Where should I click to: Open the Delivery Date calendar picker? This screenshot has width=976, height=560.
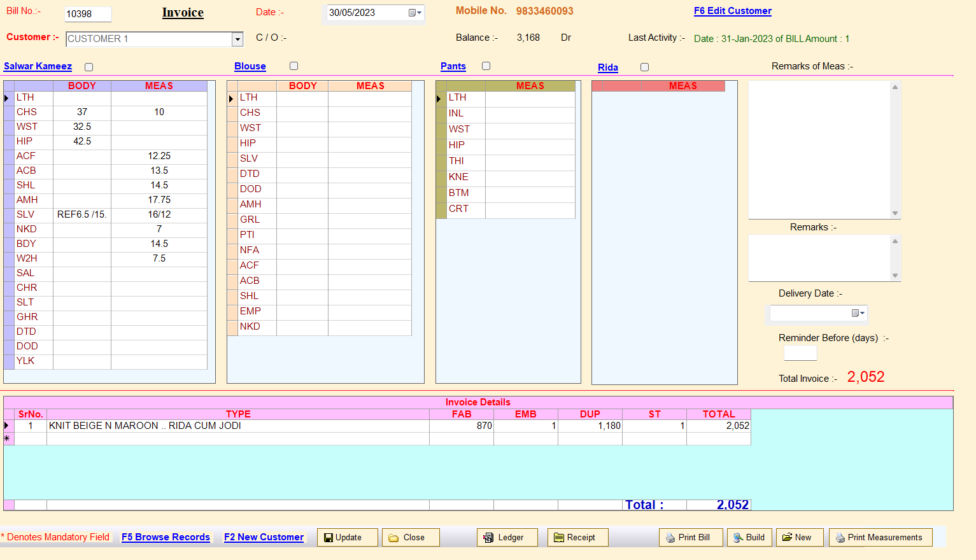coord(858,313)
